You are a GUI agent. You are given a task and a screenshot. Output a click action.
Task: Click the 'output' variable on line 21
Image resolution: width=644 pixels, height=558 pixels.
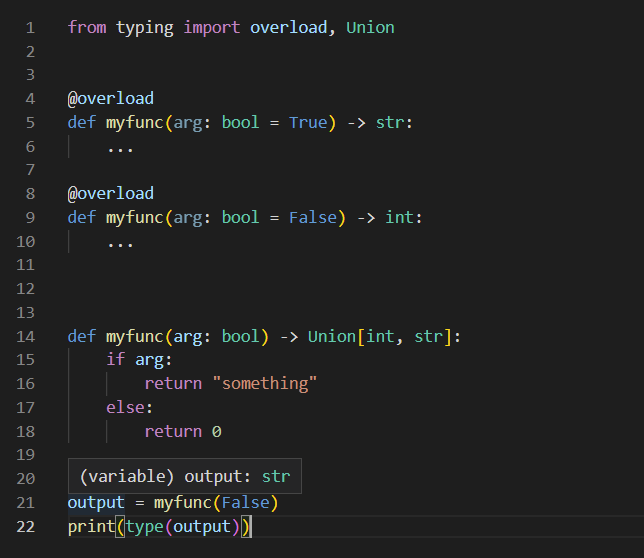click(x=96, y=503)
